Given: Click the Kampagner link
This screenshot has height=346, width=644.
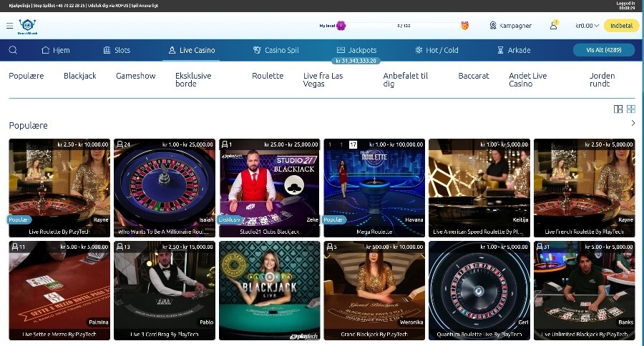Looking at the screenshot, I should click(510, 26).
